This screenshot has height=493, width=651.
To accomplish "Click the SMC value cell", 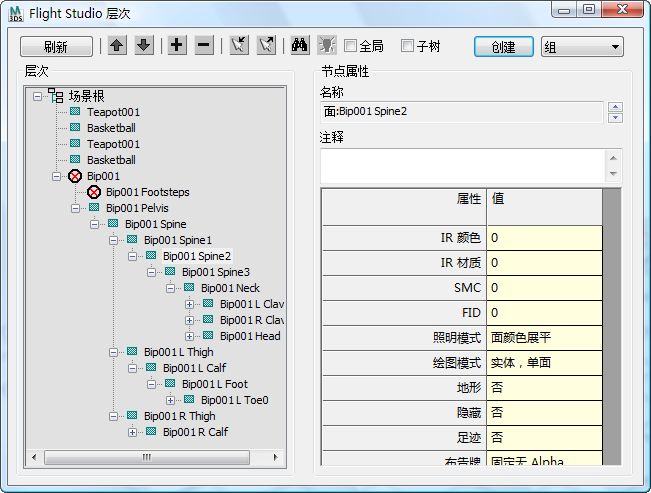I will pyautogui.click(x=544, y=288).
